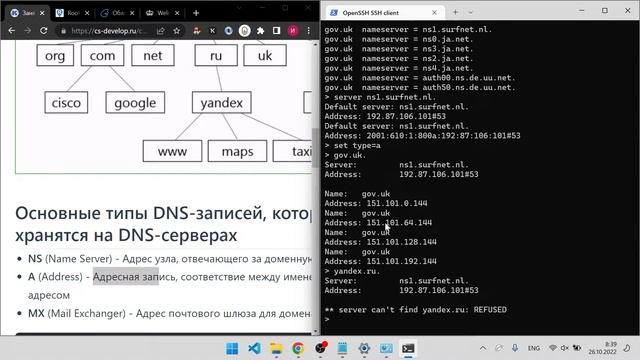
Task: Click the MX (Mail Exchanger) list item
Action: point(169,313)
